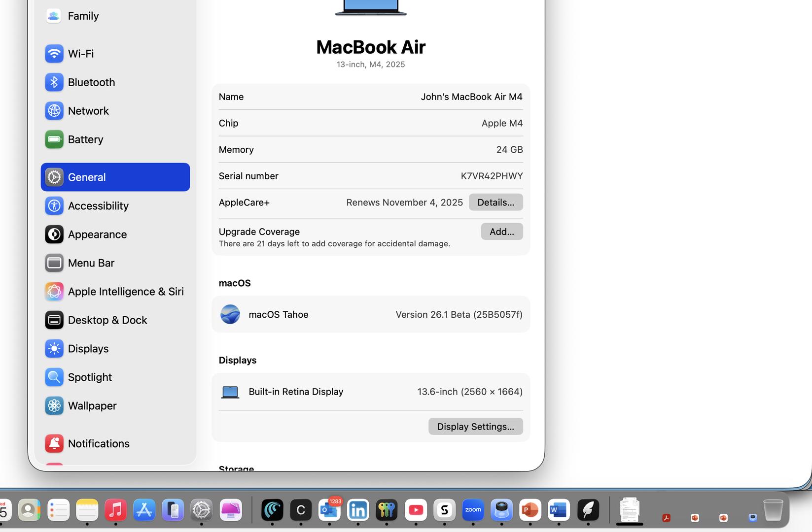Open Wallpaper settings
The width and height of the screenshot is (812, 532).
92,406
